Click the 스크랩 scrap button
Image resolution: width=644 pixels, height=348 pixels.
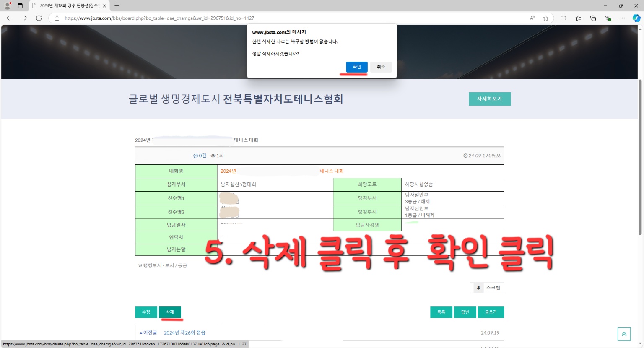[x=487, y=288]
